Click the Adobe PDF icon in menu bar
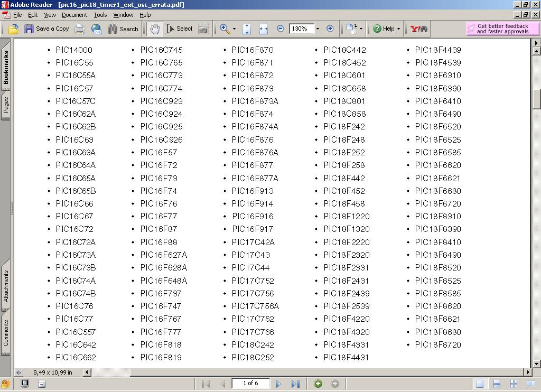This screenshot has height=392, width=541. click(x=6, y=15)
